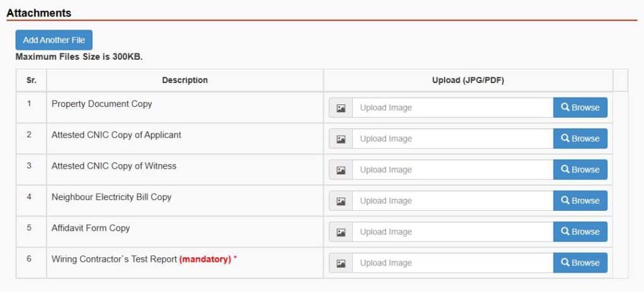The height and width of the screenshot is (292, 644).
Task: Click Upload Image field for Wiring Test Report
Action: (452, 263)
